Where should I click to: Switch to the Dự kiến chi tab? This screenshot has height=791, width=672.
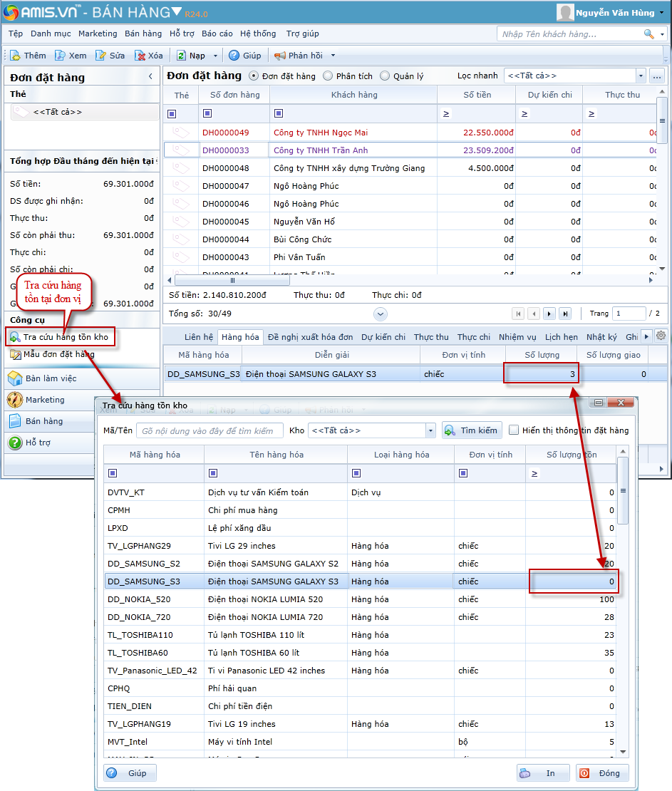pyautogui.click(x=383, y=337)
